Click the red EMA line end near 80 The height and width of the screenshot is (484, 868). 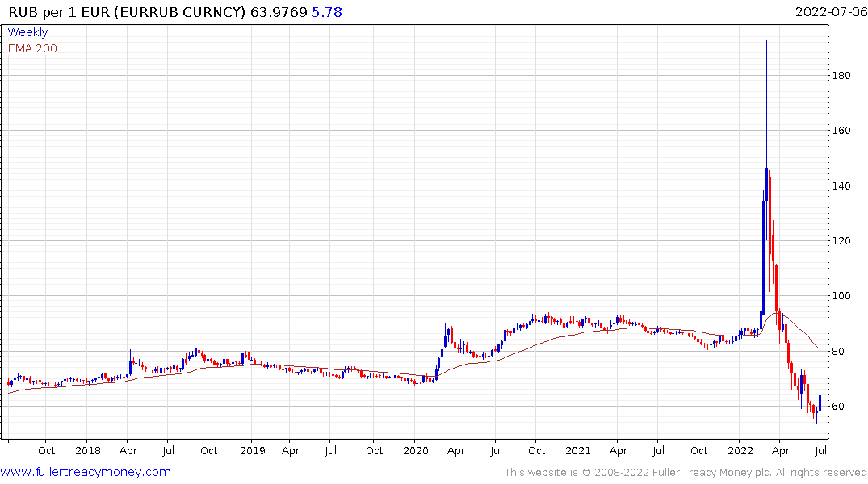click(x=819, y=348)
